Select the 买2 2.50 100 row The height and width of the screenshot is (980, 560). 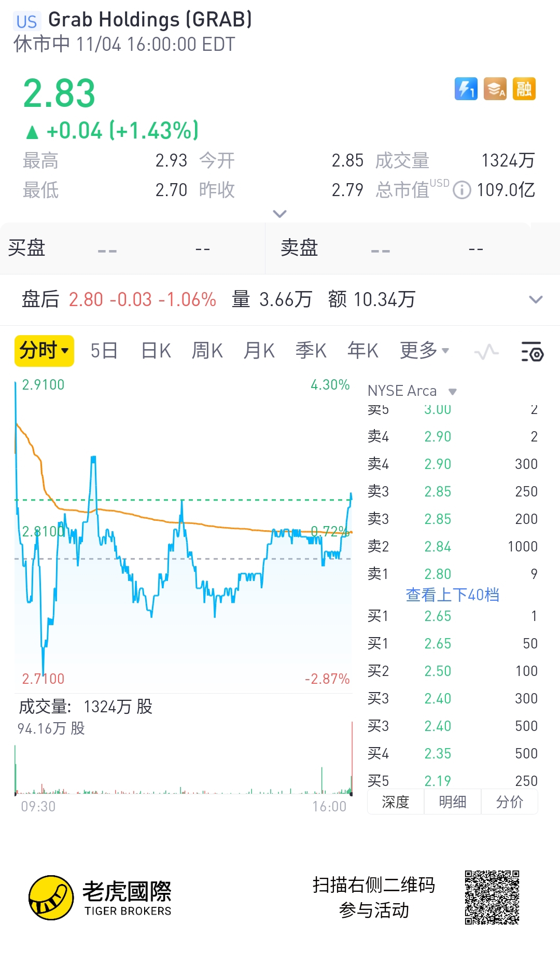click(452, 671)
